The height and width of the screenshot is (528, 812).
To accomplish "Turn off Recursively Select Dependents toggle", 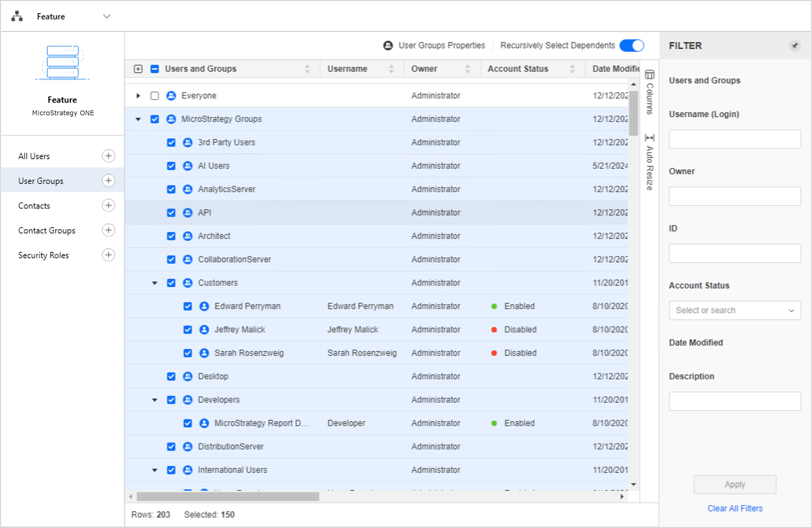I will pos(632,45).
